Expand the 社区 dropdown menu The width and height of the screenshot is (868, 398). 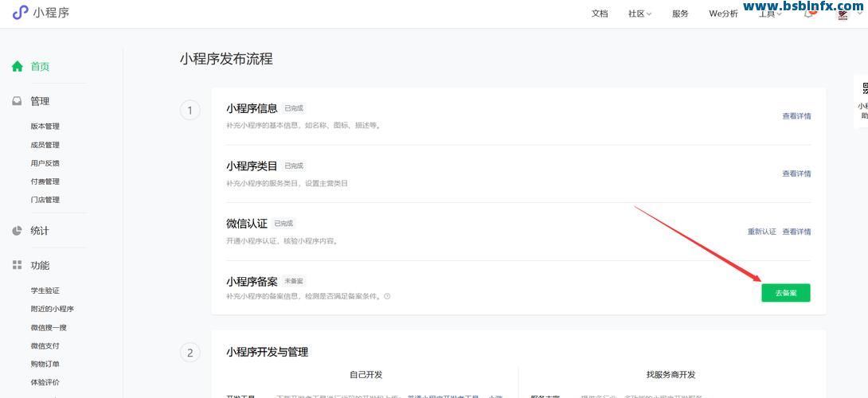[639, 14]
